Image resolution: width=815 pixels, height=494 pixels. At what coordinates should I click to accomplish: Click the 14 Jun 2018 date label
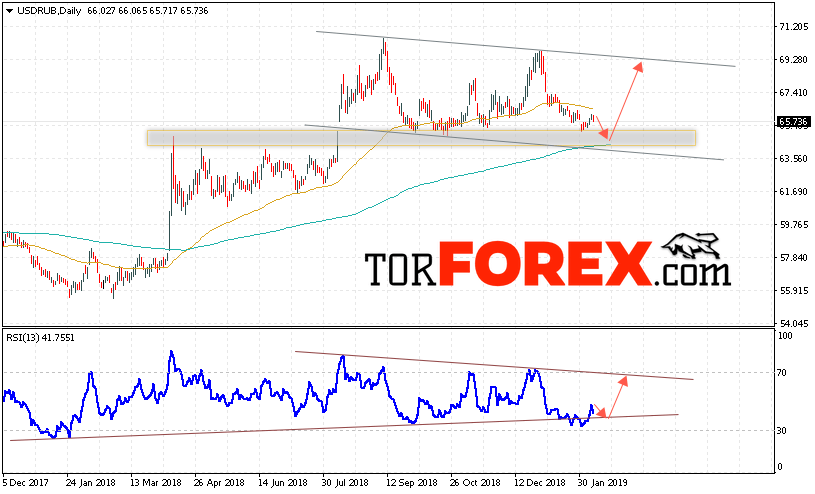tap(283, 483)
